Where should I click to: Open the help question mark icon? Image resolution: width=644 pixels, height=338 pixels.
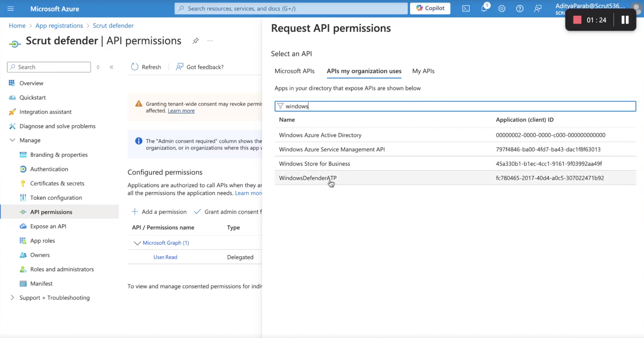tap(519, 9)
